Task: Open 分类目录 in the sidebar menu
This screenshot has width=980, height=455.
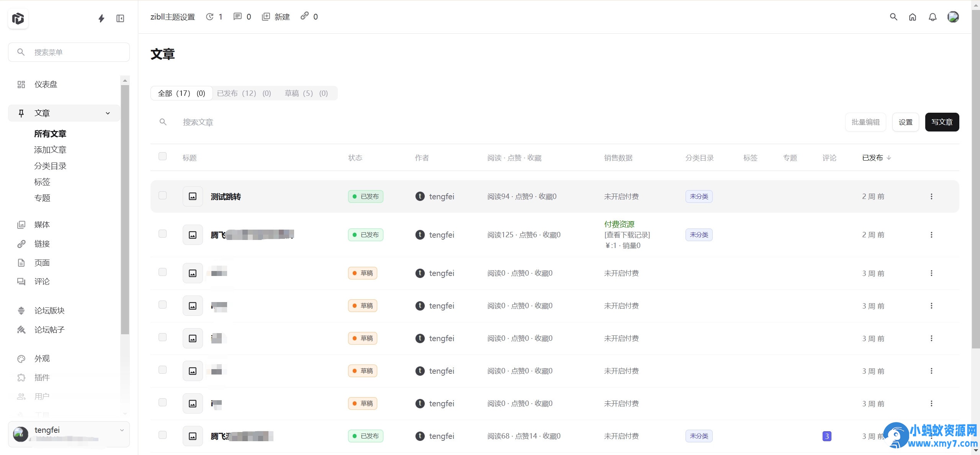Action: pyautogui.click(x=50, y=166)
